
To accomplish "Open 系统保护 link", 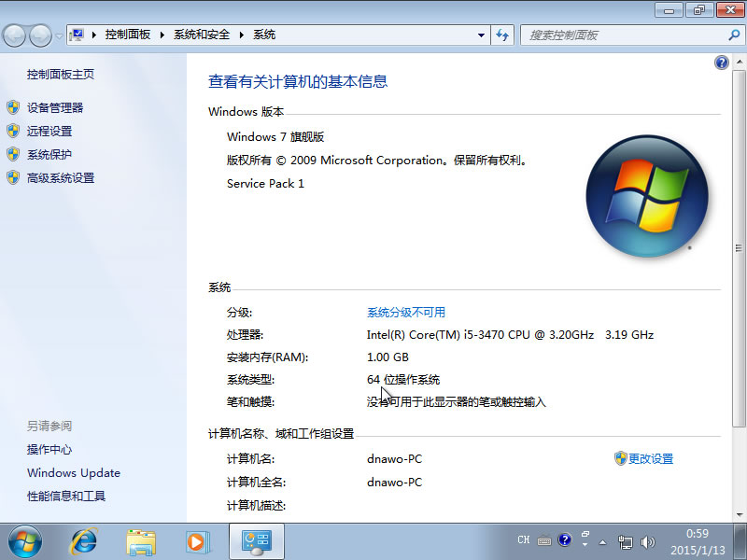I will click(49, 154).
